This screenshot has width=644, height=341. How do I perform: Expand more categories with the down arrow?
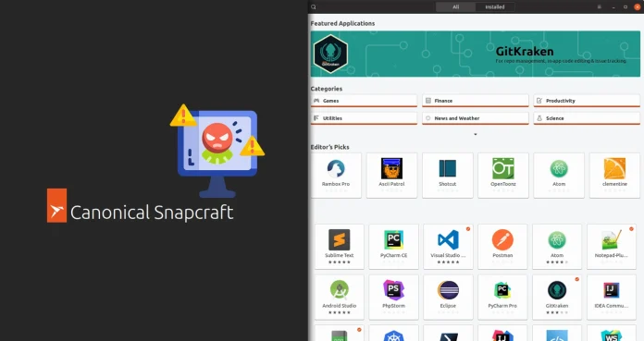pos(476,134)
